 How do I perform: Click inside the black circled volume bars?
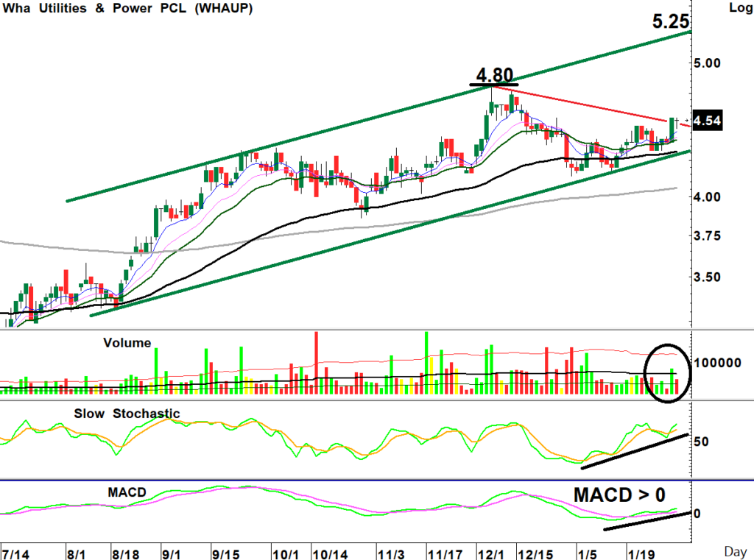click(x=667, y=374)
